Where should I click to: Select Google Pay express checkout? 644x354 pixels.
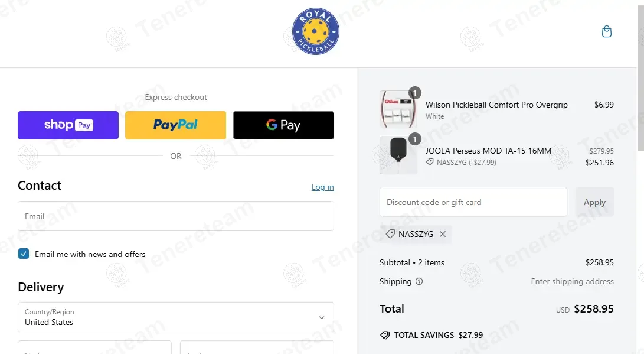(x=283, y=125)
